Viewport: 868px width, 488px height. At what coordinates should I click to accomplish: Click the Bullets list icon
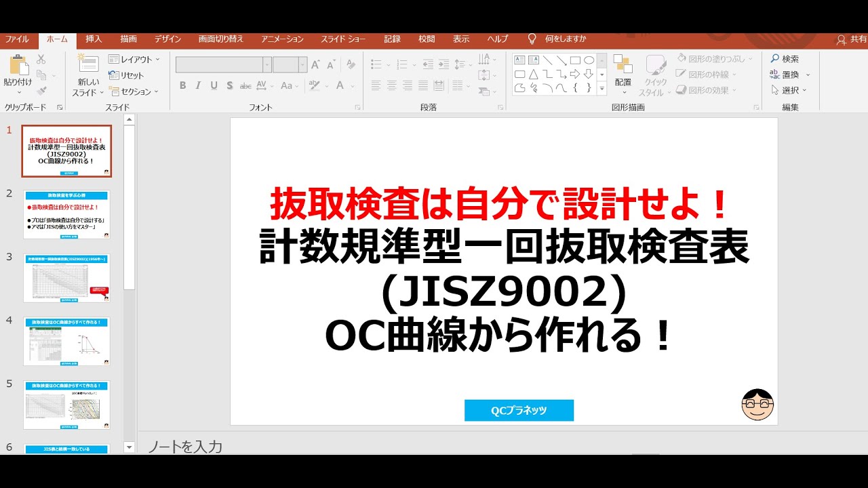click(x=376, y=65)
